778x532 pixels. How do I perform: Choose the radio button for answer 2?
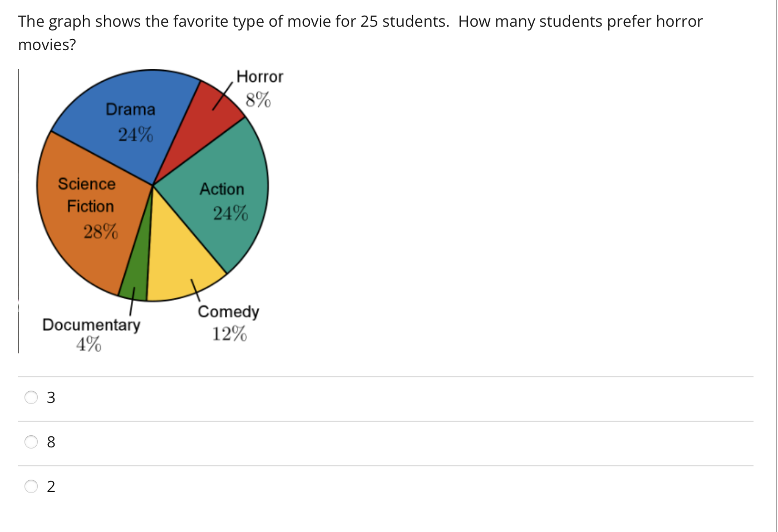pyautogui.click(x=31, y=486)
